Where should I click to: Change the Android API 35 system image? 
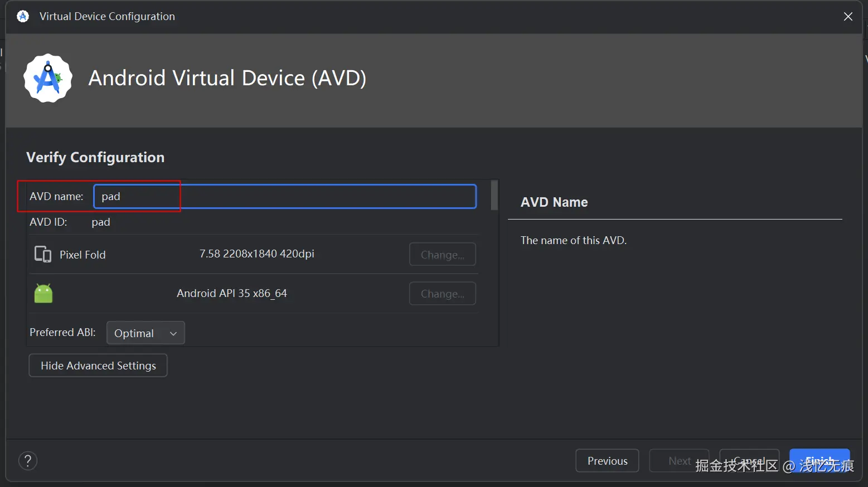coord(442,294)
